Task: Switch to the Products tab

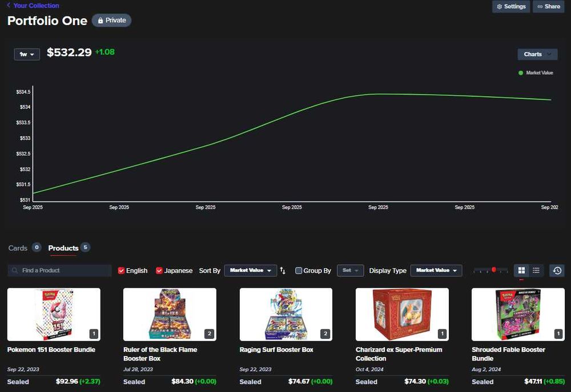Action: point(63,248)
